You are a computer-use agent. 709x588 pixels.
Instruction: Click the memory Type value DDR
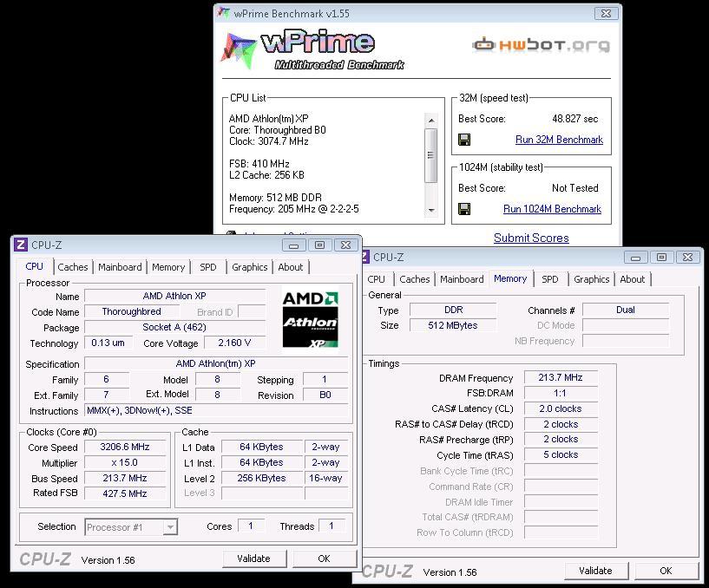click(453, 310)
